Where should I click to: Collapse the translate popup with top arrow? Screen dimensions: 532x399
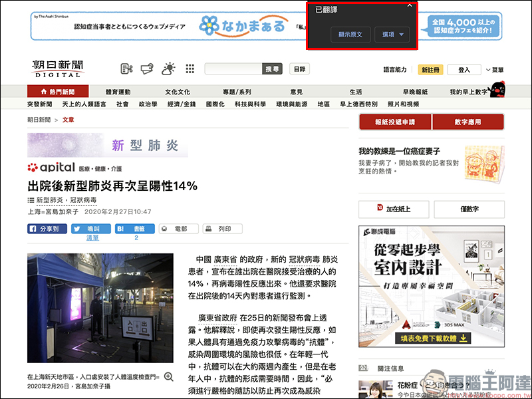point(410,6)
